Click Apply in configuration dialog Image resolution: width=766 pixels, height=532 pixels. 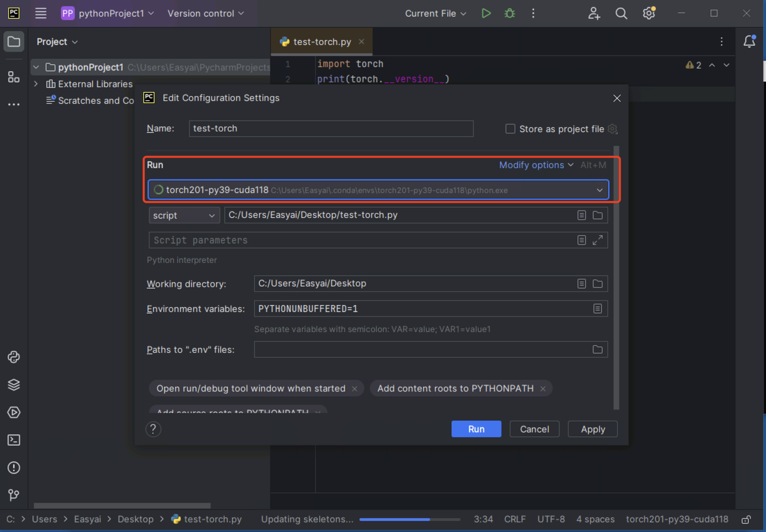(593, 429)
